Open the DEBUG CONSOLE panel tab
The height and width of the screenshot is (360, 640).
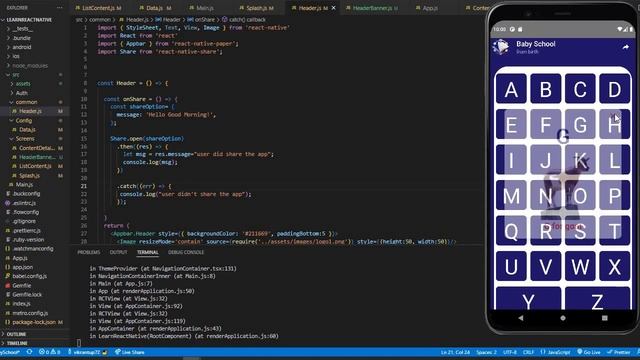186,252
